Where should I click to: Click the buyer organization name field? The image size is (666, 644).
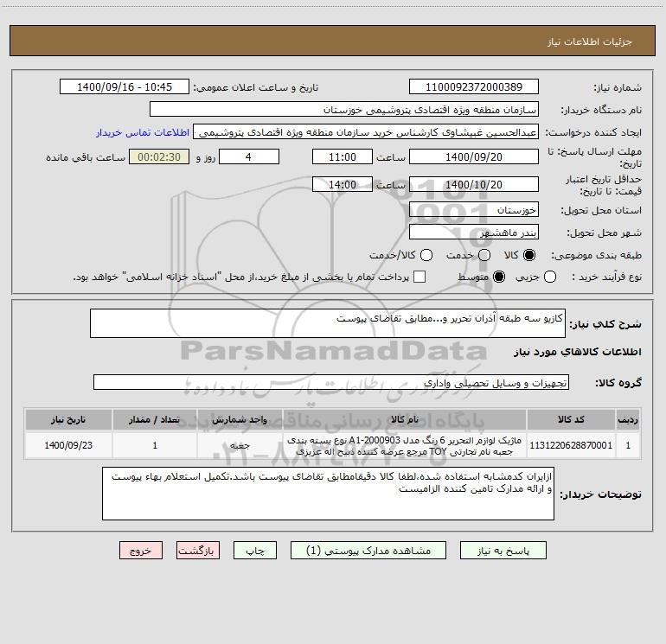coord(344,109)
